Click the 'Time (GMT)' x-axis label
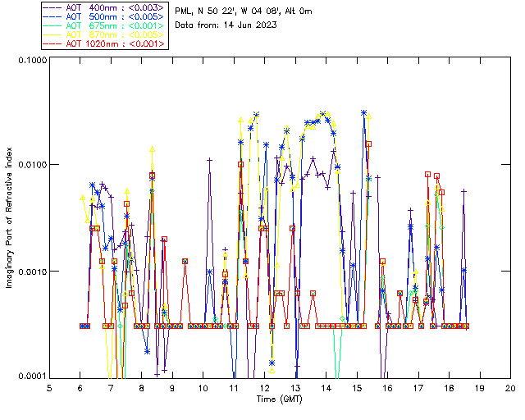Viewport: 525px width, 420px height. pos(280,399)
